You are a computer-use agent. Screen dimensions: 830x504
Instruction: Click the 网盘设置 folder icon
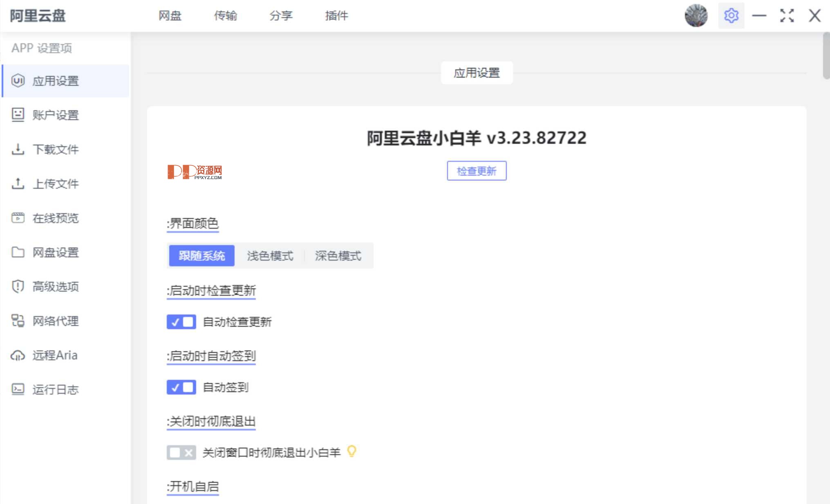pos(18,252)
